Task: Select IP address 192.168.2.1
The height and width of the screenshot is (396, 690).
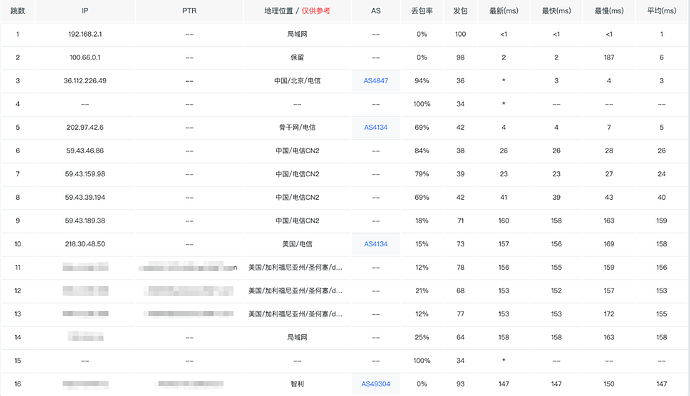Action: pos(85,34)
